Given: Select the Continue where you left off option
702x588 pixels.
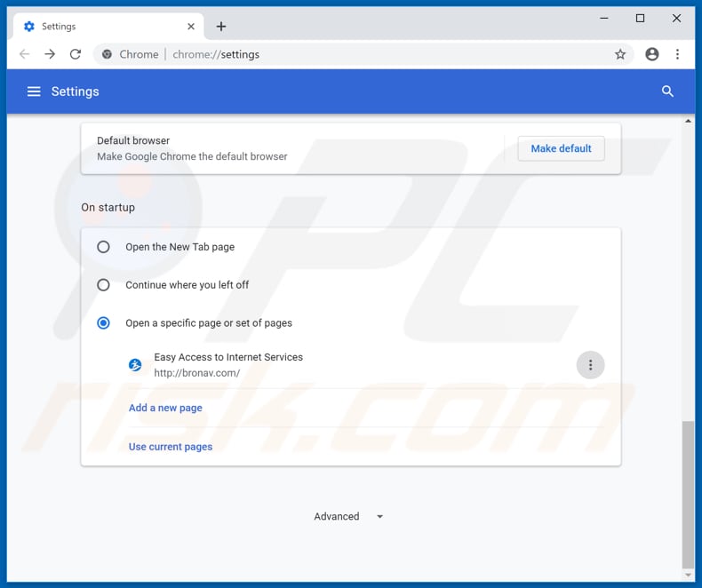Looking at the screenshot, I should point(104,285).
